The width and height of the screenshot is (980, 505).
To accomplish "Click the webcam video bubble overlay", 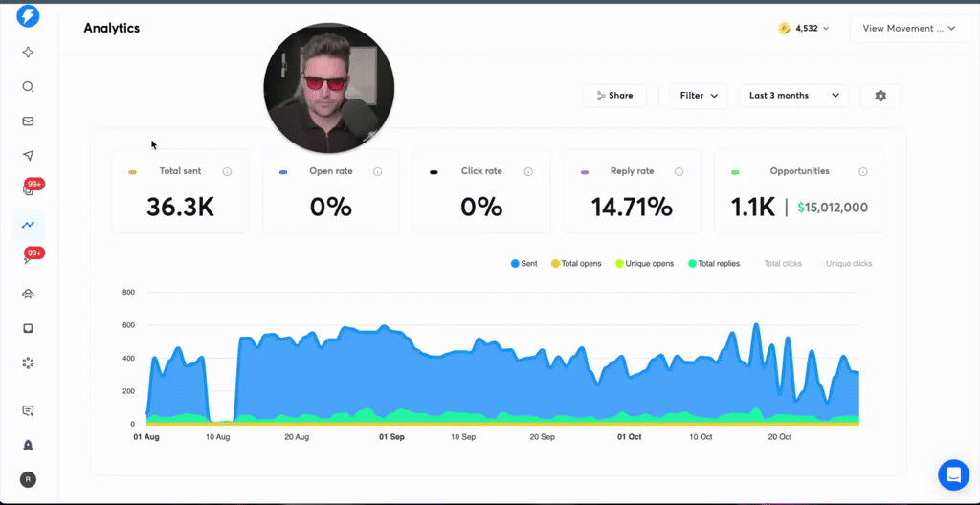I will tap(329, 88).
